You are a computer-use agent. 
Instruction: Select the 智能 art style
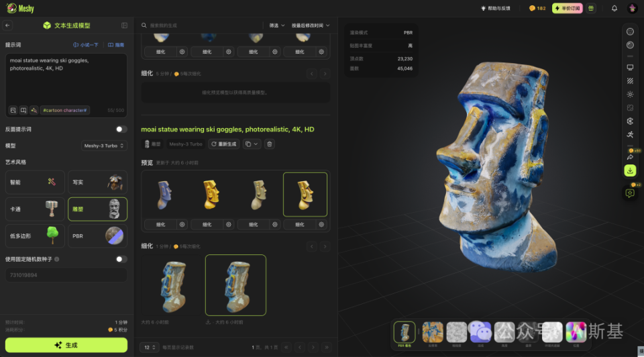click(x=35, y=182)
